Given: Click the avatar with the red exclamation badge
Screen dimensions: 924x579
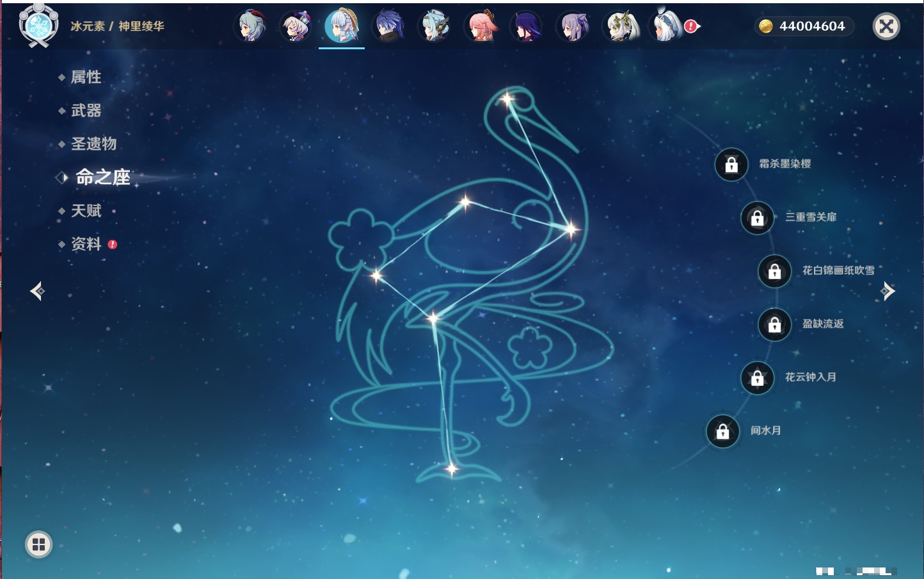Looking at the screenshot, I should [667, 26].
